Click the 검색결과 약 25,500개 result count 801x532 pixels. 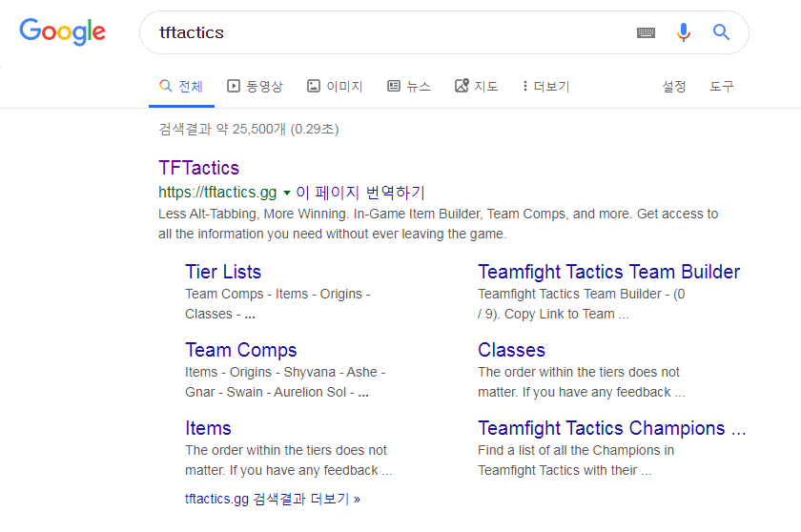coord(249,129)
